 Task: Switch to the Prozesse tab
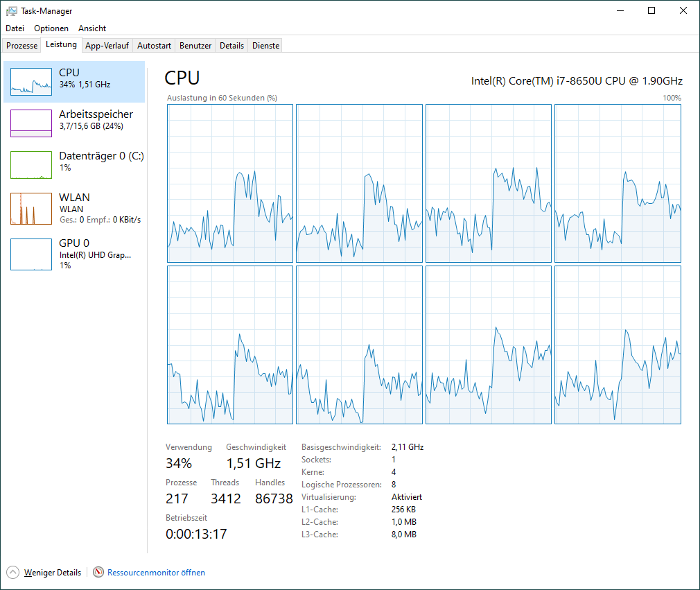point(22,46)
